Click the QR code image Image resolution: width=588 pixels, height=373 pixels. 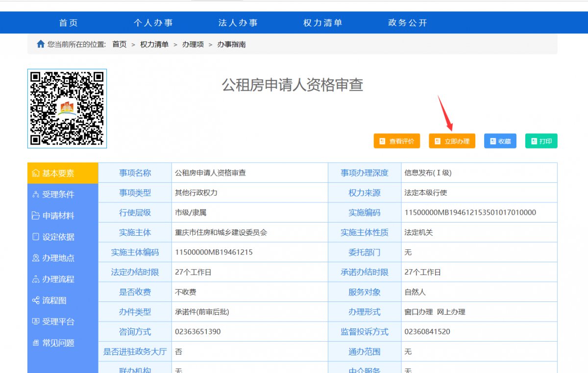(x=67, y=109)
